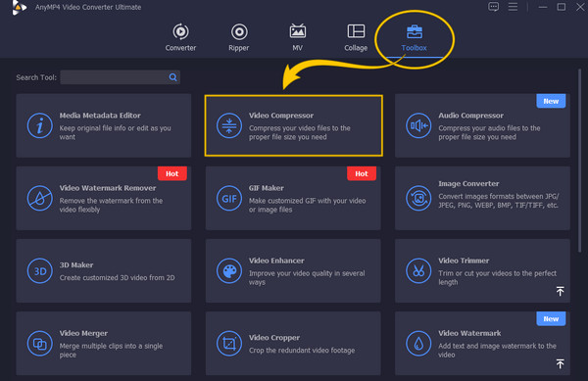Open the hamburger menu in title bar
The image size is (588, 381).
coord(513,7)
